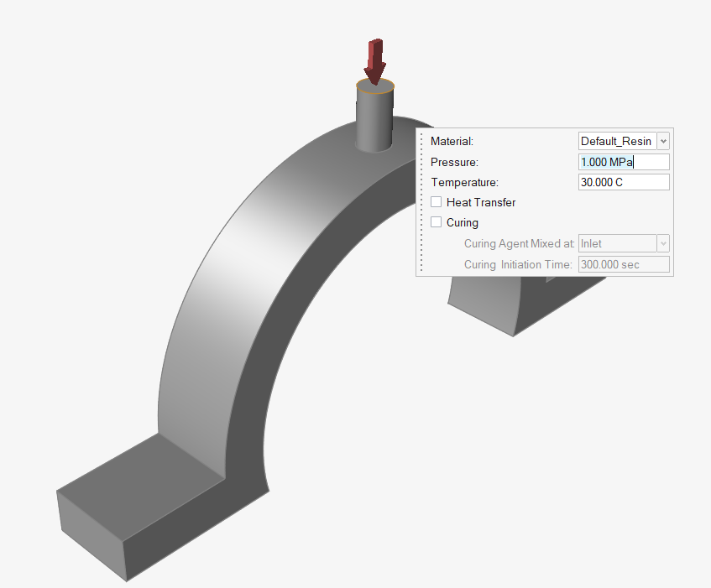The height and width of the screenshot is (588, 711).
Task: Click the Pressure label text
Action: [454, 162]
